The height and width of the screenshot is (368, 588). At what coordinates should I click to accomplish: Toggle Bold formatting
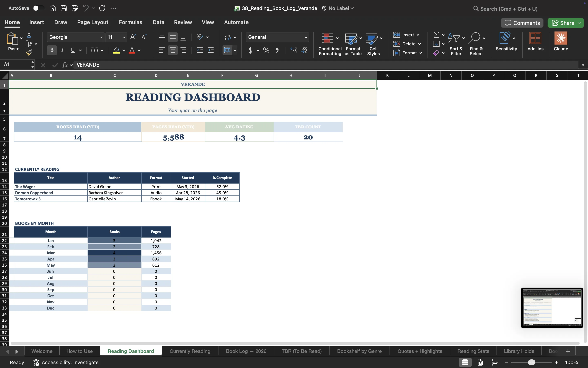pos(52,50)
